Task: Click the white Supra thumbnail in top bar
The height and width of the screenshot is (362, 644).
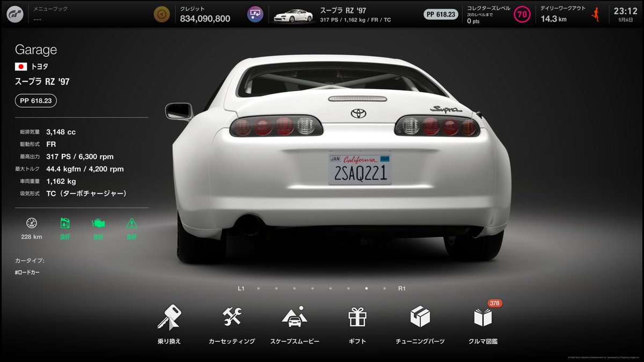Action: coord(293,16)
